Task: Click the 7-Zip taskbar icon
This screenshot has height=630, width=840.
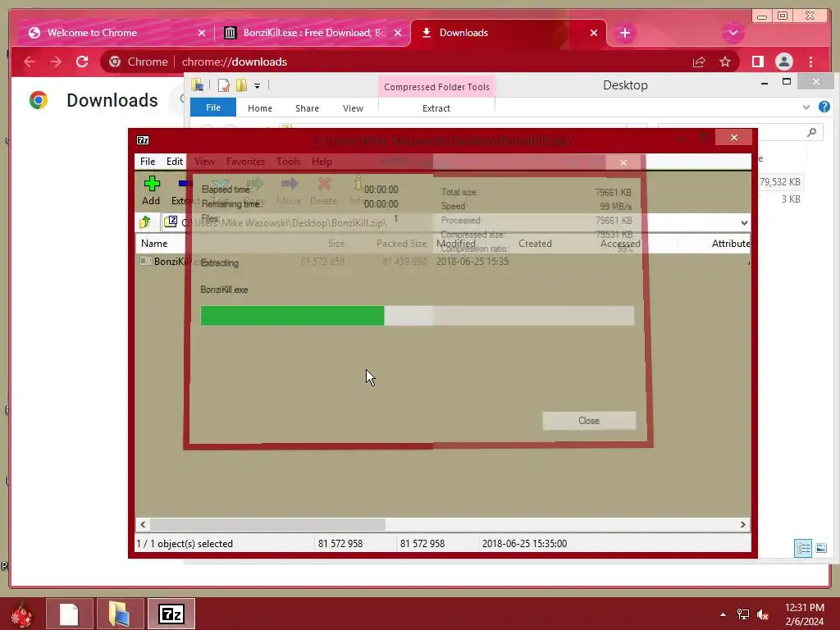Action: click(x=171, y=614)
